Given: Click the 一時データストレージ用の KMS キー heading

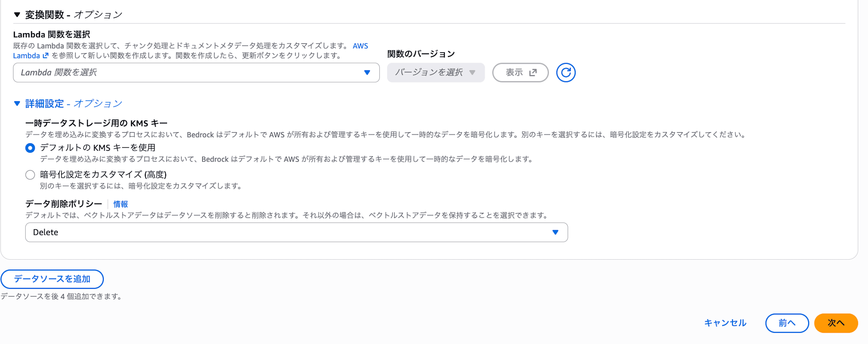Looking at the screenshot, I should click(x=96, y=123).
